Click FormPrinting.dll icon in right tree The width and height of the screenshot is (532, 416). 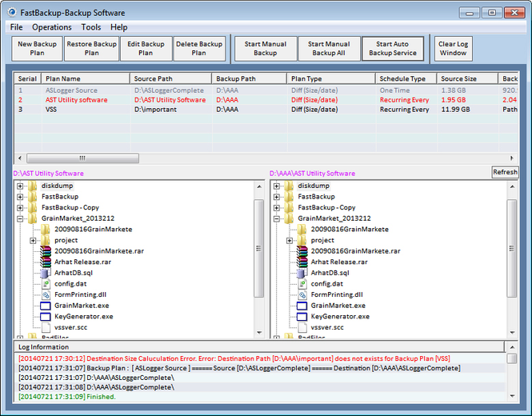302,294
